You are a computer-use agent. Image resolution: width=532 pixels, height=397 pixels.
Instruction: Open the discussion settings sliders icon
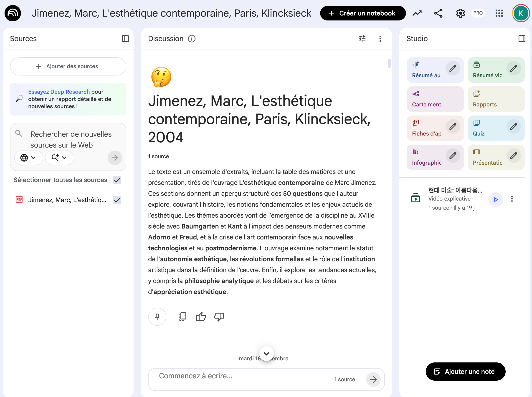362,39
